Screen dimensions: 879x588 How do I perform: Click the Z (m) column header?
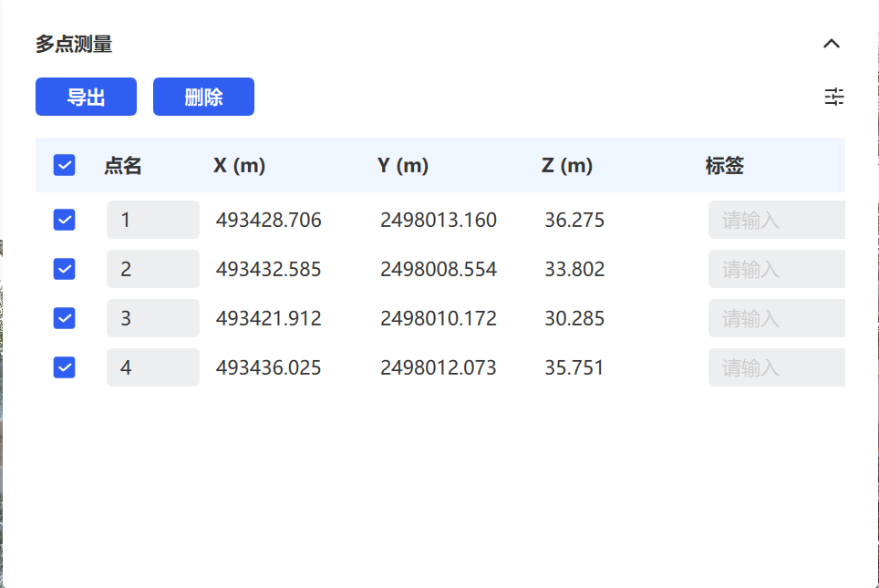tap(567, 165)
